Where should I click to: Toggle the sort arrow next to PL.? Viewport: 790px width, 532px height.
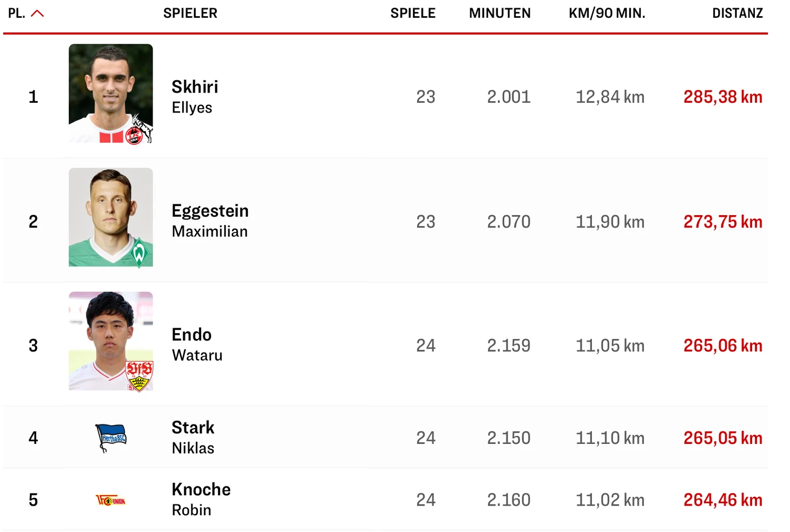point(37,14)
